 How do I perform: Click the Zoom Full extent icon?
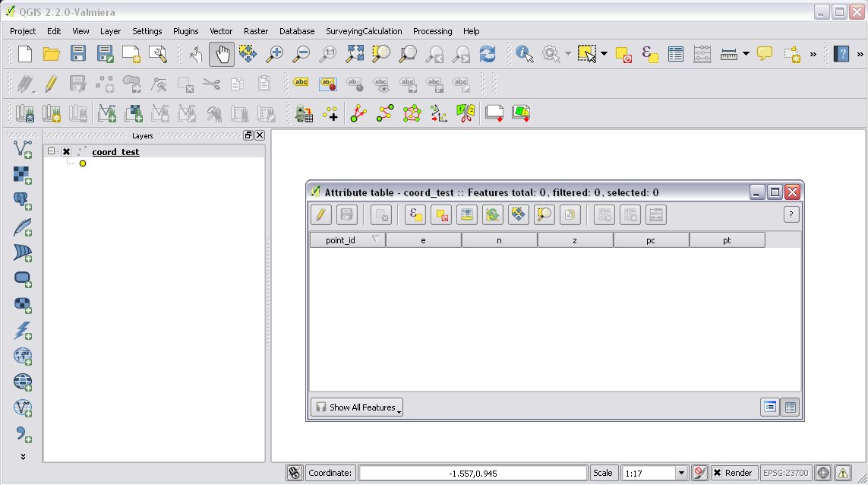(x=355, y=54)
